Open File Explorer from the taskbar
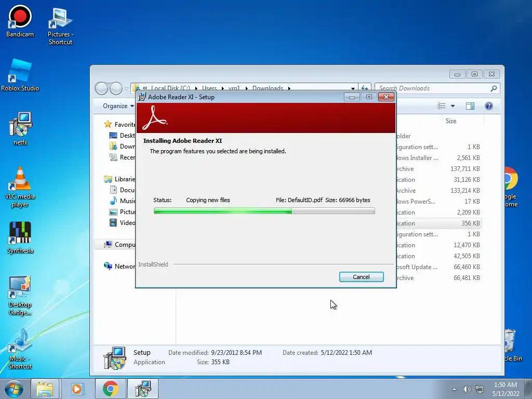532x399 pixels. tap(45, 389)
